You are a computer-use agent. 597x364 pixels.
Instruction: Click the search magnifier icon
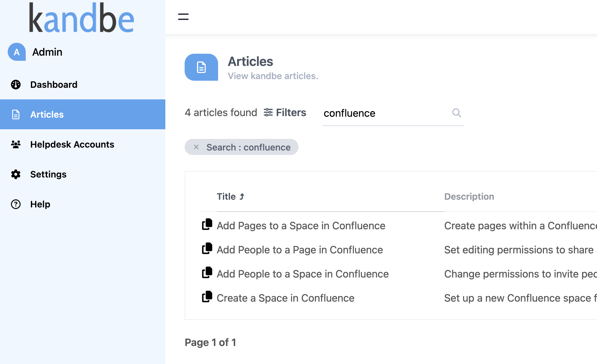pyautogui.click(x=456, y=113)
